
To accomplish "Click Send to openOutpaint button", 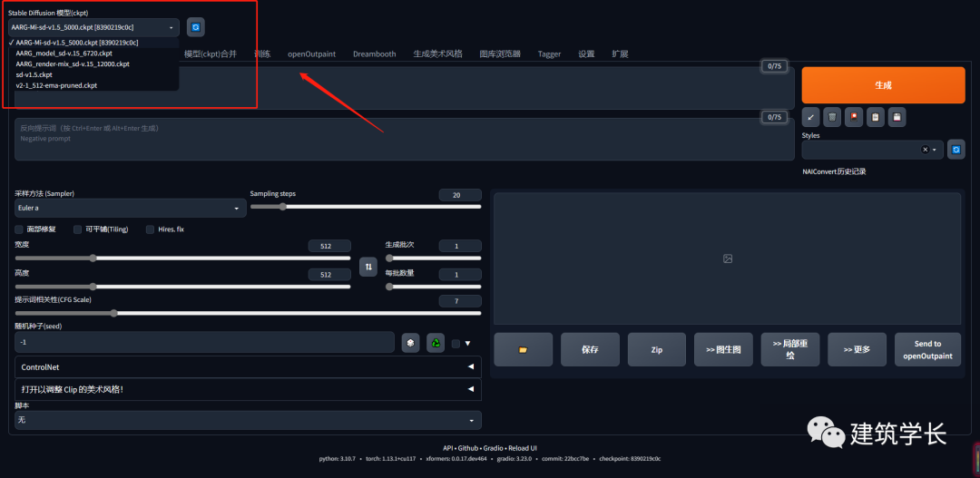I will pos(927,349).
